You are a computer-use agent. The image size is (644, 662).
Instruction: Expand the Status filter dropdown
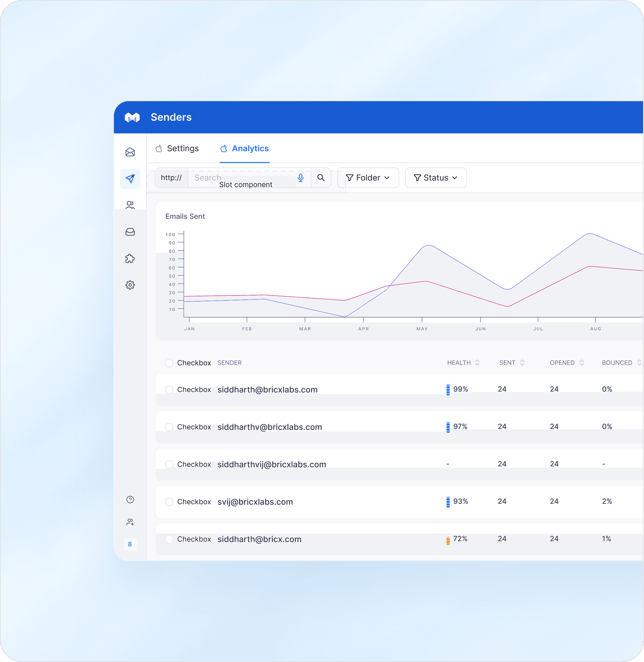coord(436,178)
